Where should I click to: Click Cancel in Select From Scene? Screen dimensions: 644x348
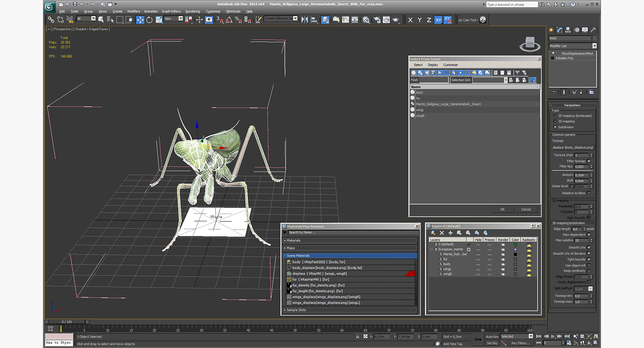click(526, 209)
